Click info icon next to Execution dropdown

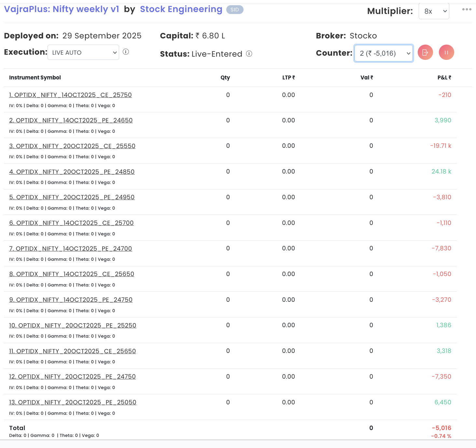(126, 52)
